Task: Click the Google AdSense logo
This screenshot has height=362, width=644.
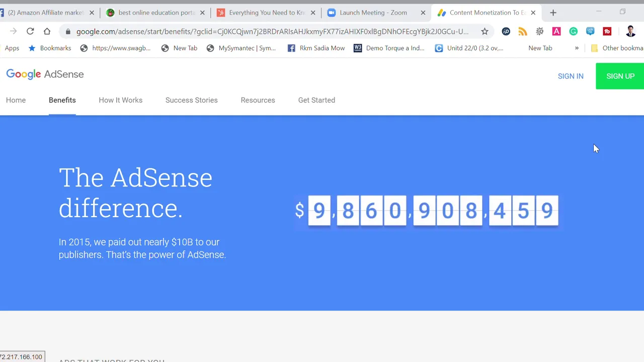Action: point(45,74)
